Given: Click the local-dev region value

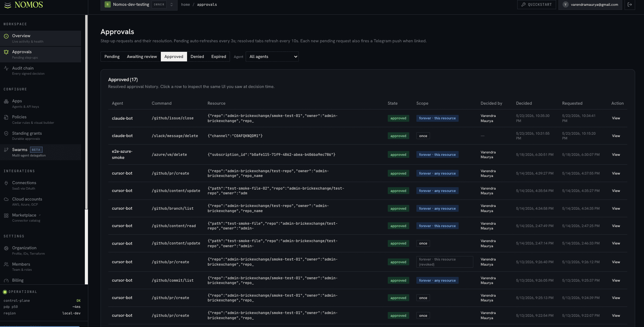Looking at the screenshot, I should pos(72,313).
